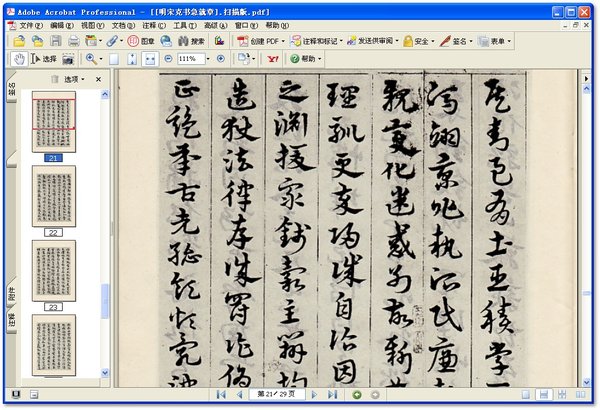
Task: Click the Yahoo Y! toolbar icon
Action: click(x=273, y=59)
